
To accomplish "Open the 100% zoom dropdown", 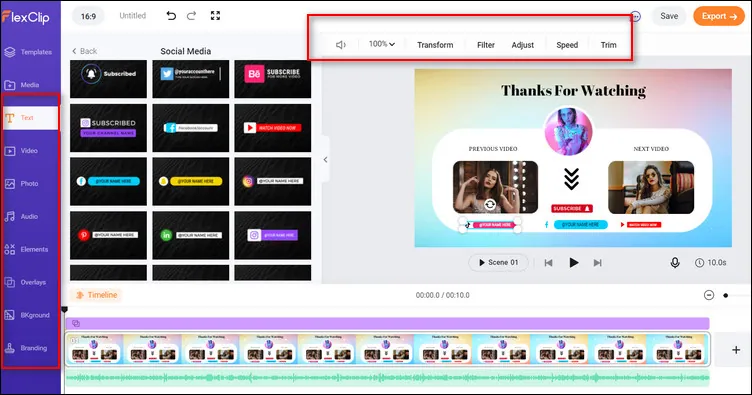I will (382, 44).
